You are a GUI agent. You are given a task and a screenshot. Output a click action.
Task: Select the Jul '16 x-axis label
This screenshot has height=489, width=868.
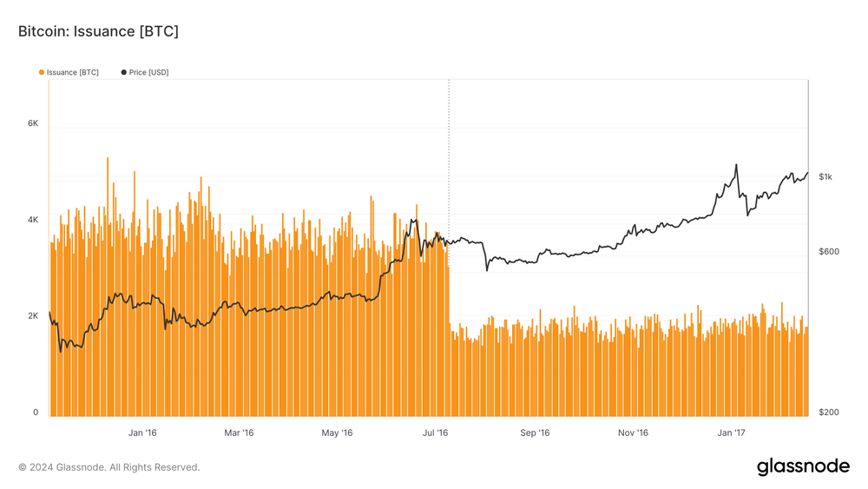pos(435,433)
